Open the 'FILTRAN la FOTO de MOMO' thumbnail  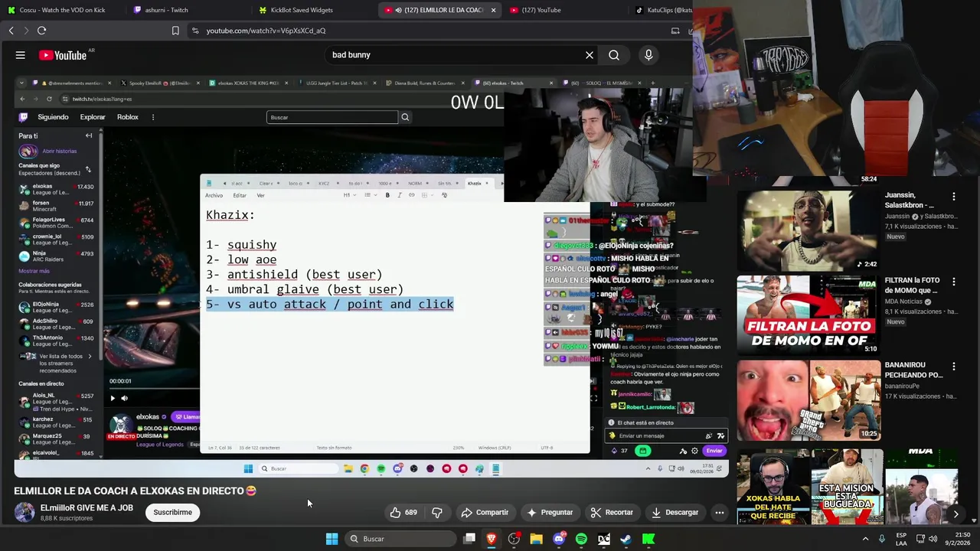click(808, 315)
